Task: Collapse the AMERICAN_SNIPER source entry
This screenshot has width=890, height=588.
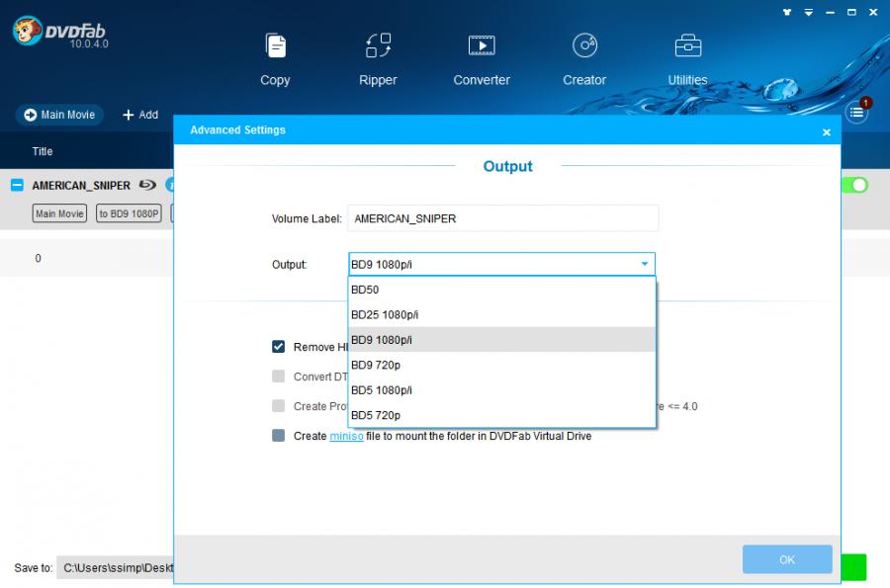Action: pos(17,185)
